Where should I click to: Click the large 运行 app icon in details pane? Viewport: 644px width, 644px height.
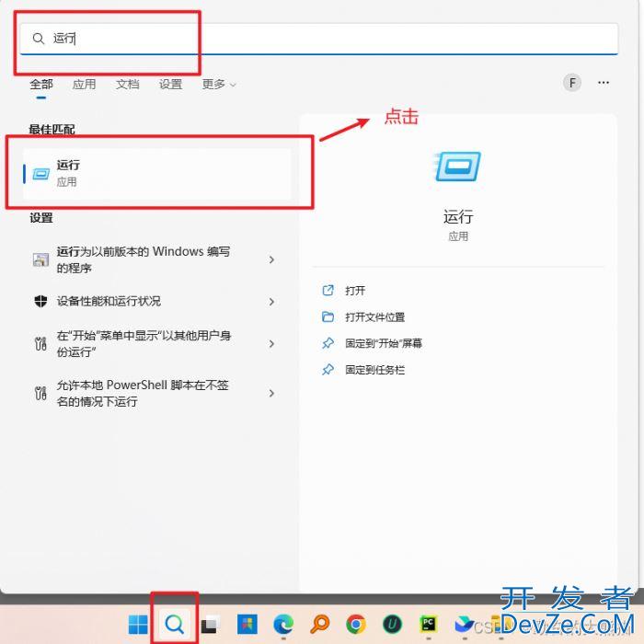[x=457, y=167]
